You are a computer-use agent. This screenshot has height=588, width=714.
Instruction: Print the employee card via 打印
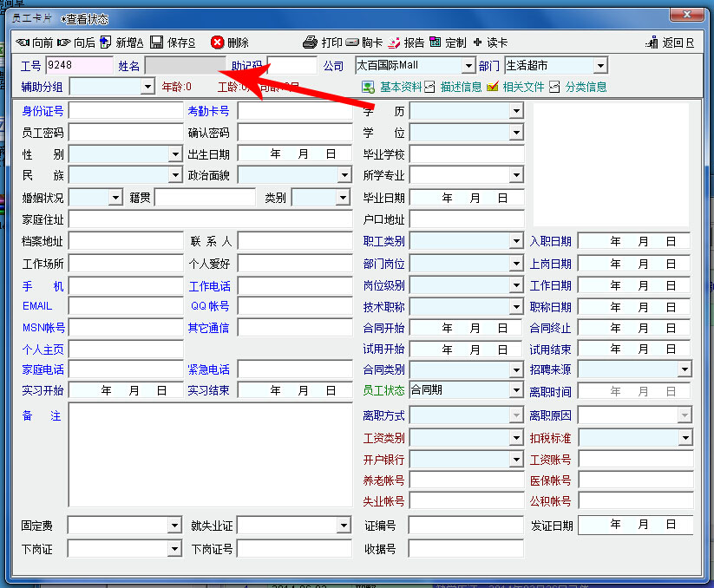coord(311,42)
